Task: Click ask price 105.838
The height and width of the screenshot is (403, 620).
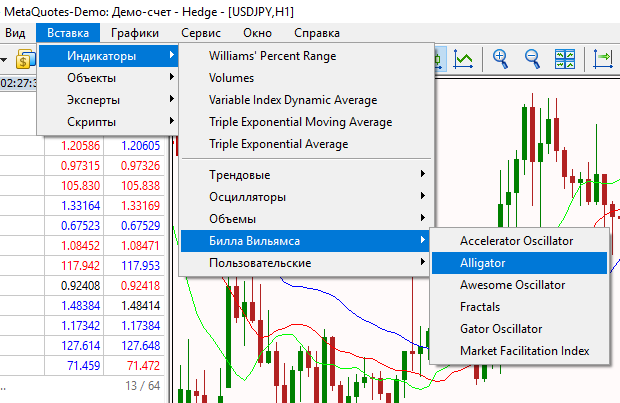Action: 140,185
